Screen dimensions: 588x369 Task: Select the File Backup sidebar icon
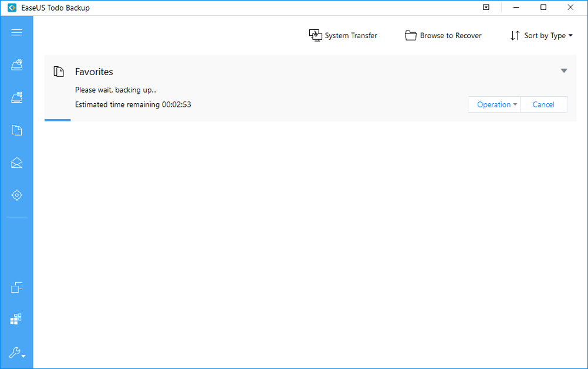point(16,130)
